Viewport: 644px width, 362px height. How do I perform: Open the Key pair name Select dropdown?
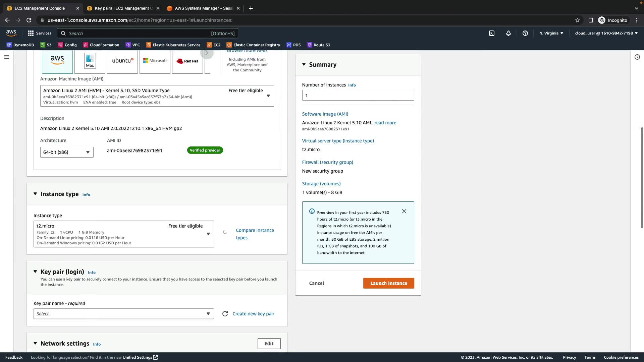coord(123,314)
